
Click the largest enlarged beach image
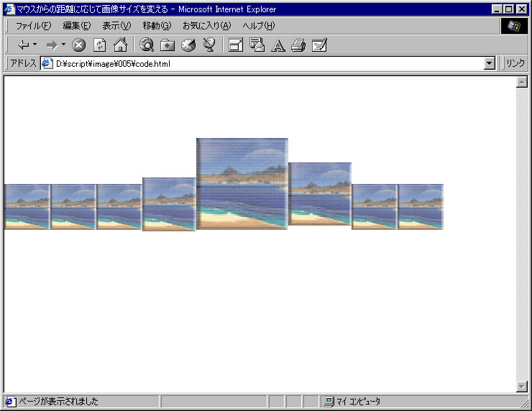pos(242,184)
